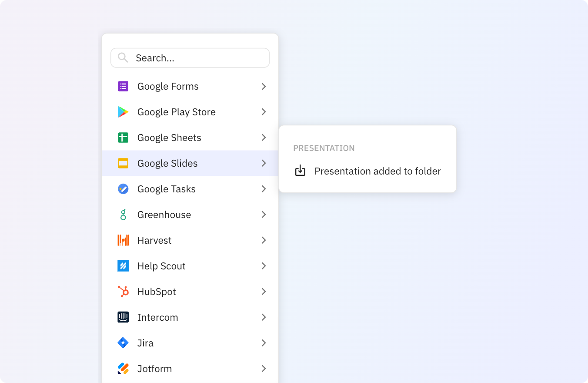This screenshot has height=383, width=588.
Task: Expand the Google Sheets chevron arrow
Action: coord(264,138)
